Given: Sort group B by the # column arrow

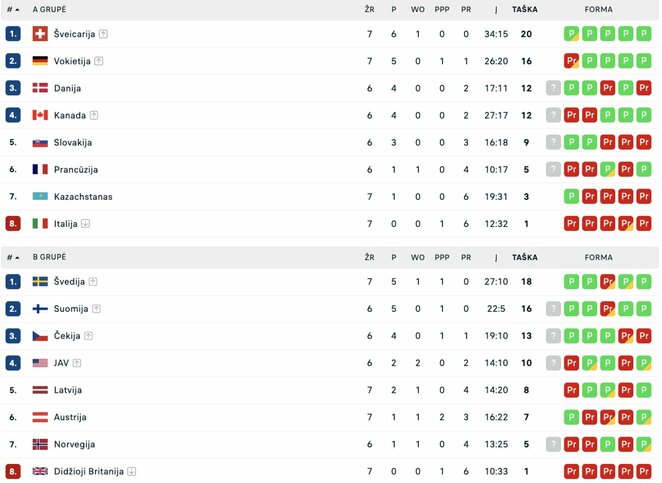Looking at the screenshot, I should coord(17,257).
